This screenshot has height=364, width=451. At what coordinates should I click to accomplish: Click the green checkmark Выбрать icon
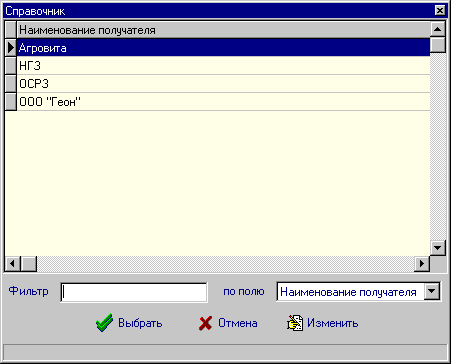[104, 323]
